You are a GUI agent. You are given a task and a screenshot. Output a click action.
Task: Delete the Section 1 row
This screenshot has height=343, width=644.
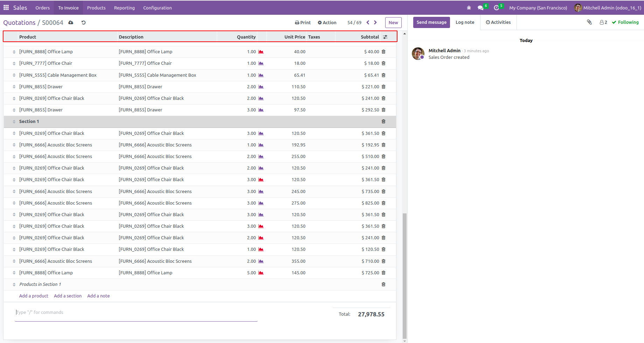click(x=383, y=122)
